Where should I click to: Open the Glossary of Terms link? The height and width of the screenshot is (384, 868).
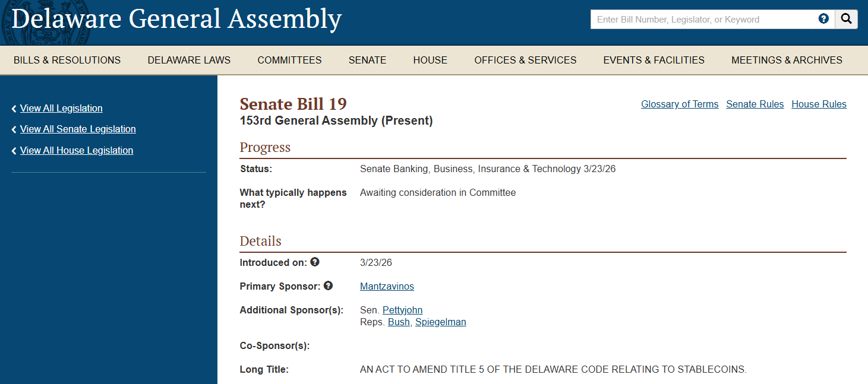click(x=680, y=104)
